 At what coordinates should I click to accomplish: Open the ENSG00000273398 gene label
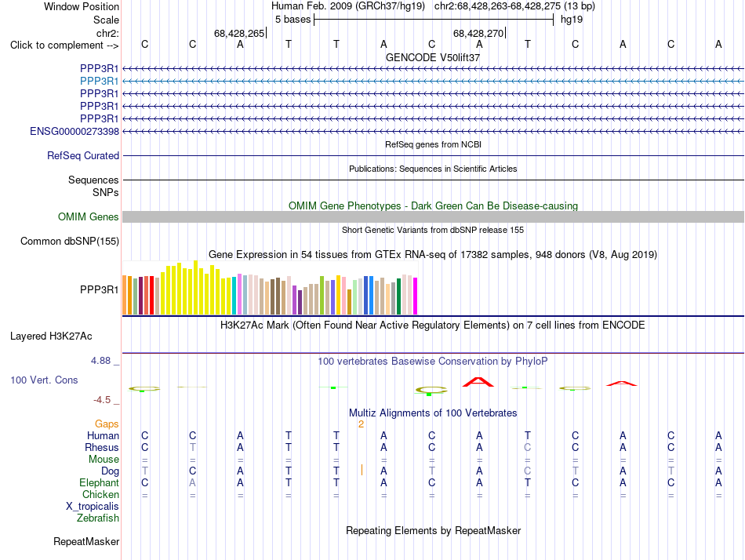tap(74, 132)
